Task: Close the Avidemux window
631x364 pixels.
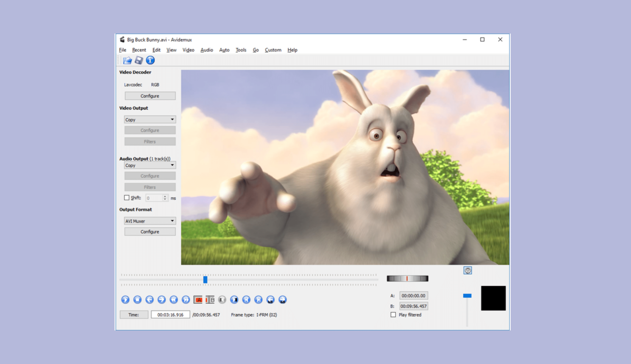Action: [500, 39]
